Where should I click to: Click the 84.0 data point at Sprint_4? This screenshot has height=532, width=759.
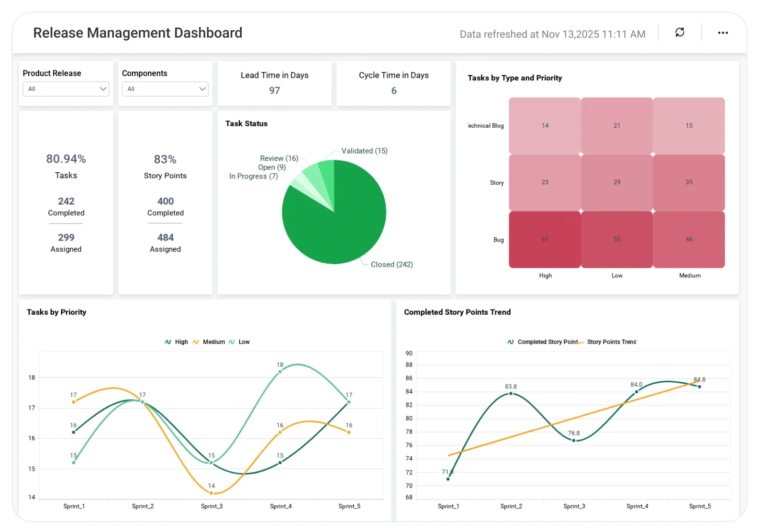tap(636, 392)
